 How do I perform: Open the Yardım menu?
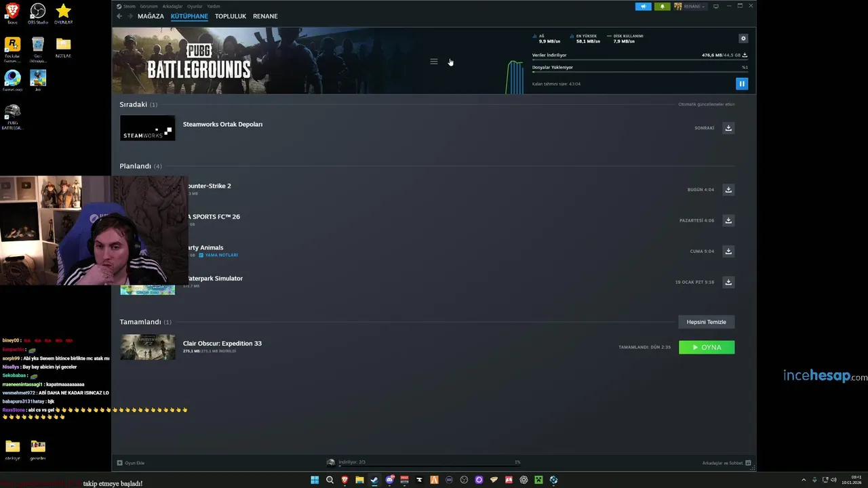(x=214, y=6)
